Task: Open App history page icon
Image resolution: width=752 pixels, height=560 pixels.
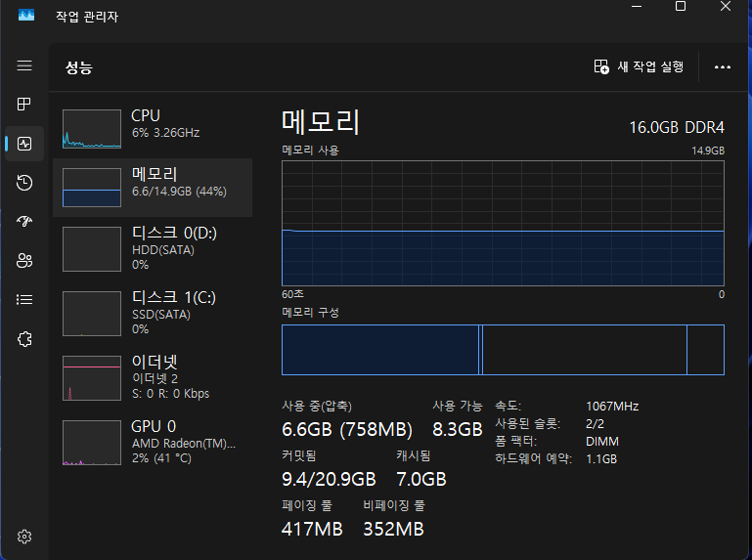Action: click(24, 183)
